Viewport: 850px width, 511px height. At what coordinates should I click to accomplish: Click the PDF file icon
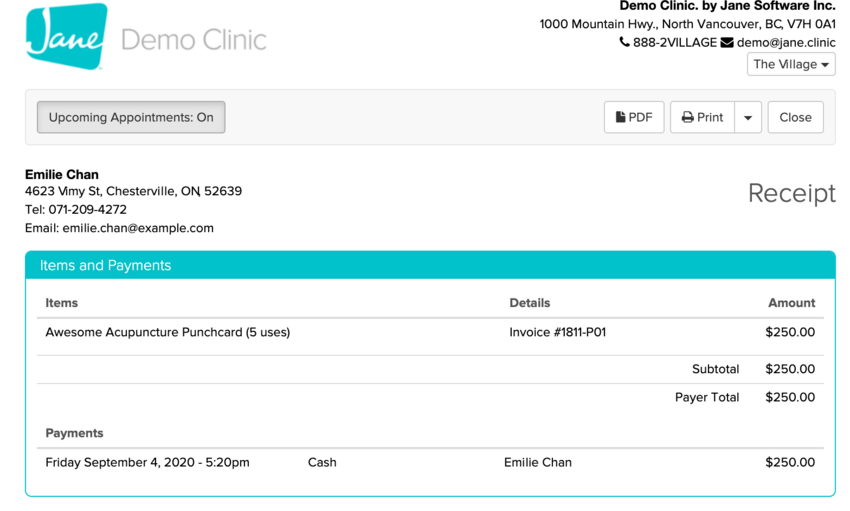[x=621, y=117]
